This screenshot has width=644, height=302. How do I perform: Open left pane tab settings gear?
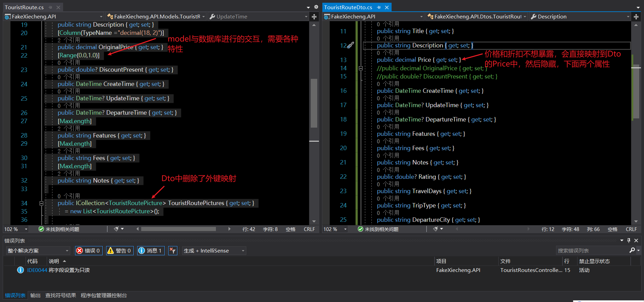[x=316, y=7]
